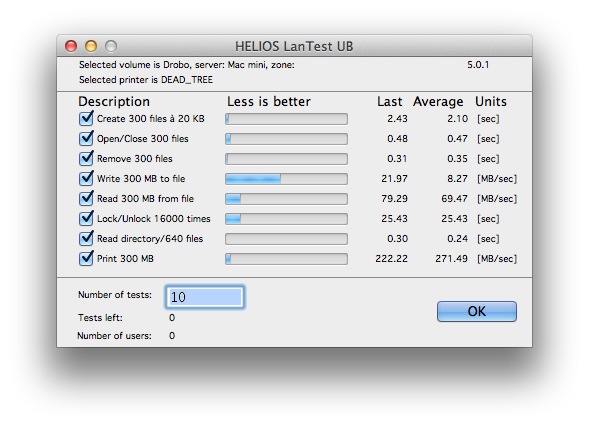Click last value 79.29
Image resolution: width=589 pixels, height=426 pixels.
click(x=394, y=199)
